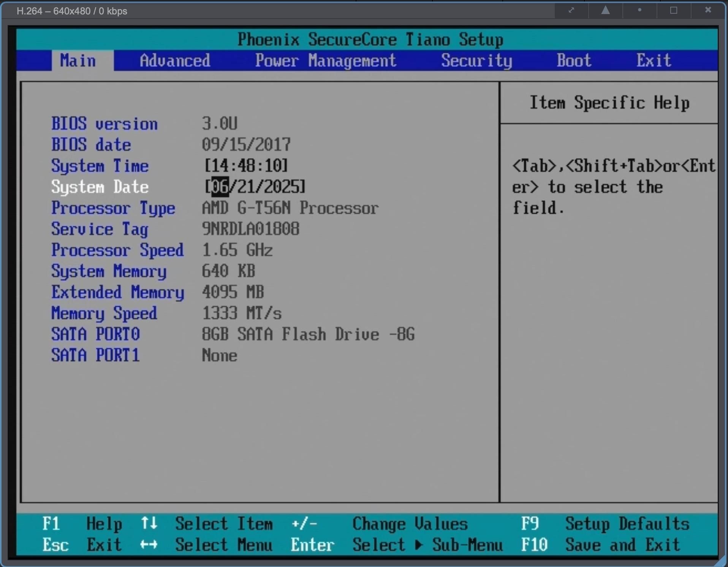Close the H.264 viewer window

(x=708, y=10)
